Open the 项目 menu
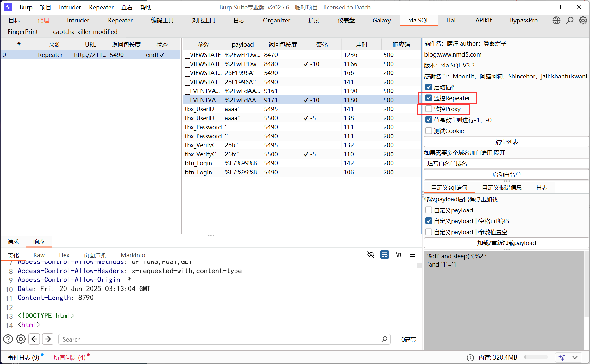Image resolution: width=590 pixels, height=364 pixels. point(46,7)
